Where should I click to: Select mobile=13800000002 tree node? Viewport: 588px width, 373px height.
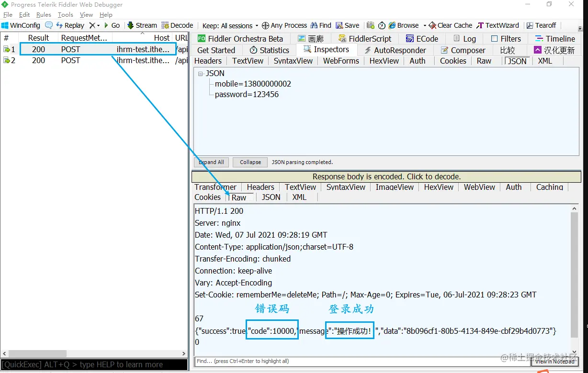pyautogui.click(x=253, y=84)
